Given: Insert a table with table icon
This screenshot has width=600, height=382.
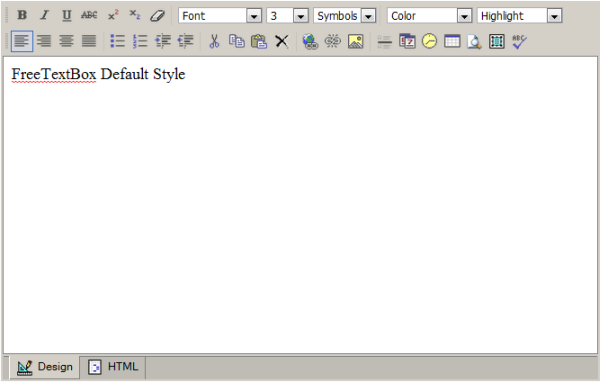Looking at the screenshot, I should 452,41.
